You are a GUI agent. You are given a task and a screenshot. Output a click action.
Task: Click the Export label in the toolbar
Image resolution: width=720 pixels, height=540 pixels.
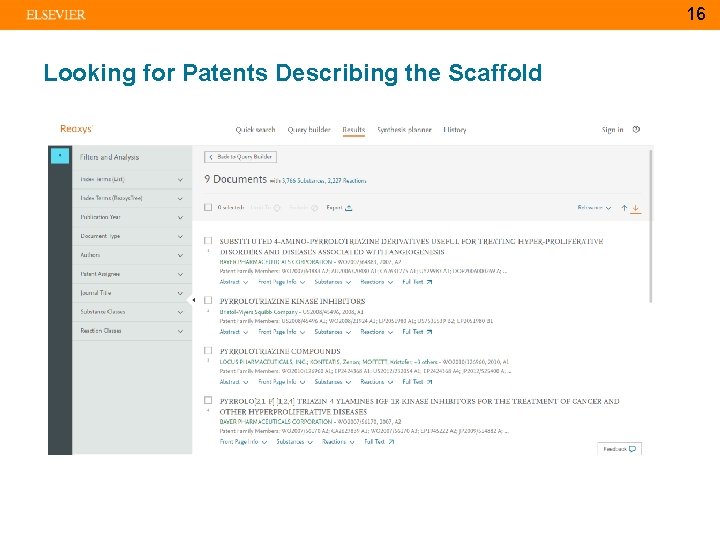point(334,208)
